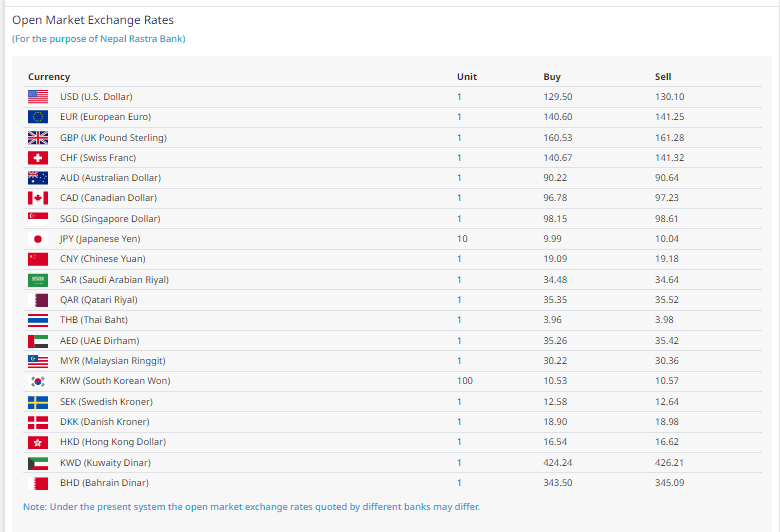The image size is (780, 532).
Task: Click the United States flag icon
Action: (x=38, y=97)
